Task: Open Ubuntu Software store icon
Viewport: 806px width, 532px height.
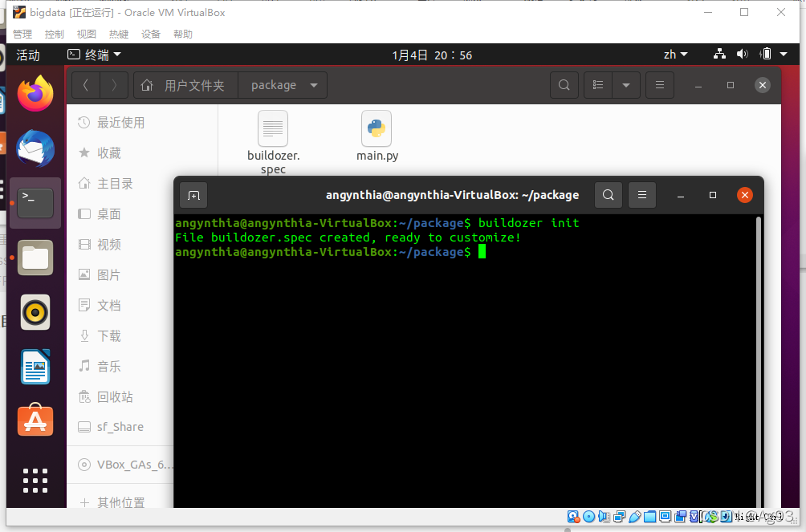Action: point(35,420)
